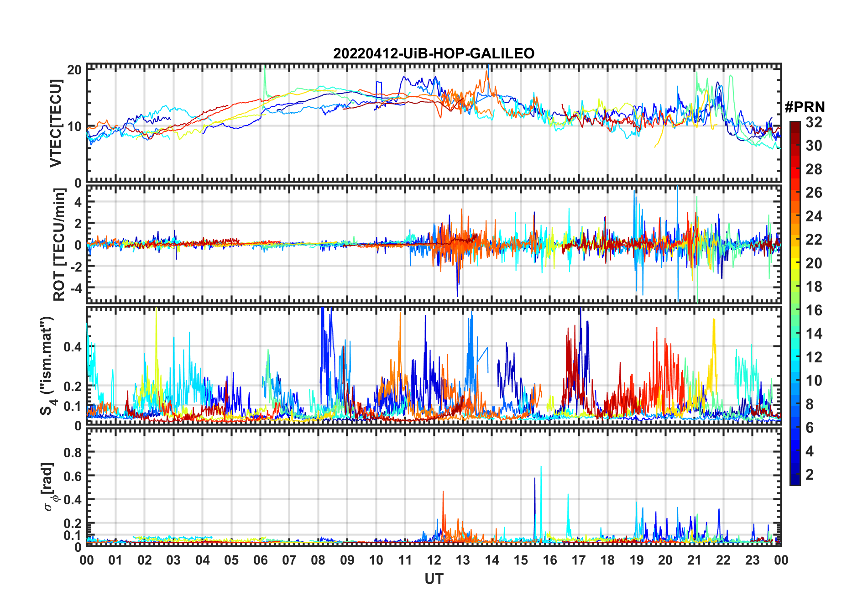Click the 12 hour tick label on UT axis
Image resolution: width=868 pixels, height=607 pixels.
click(434, 560)
